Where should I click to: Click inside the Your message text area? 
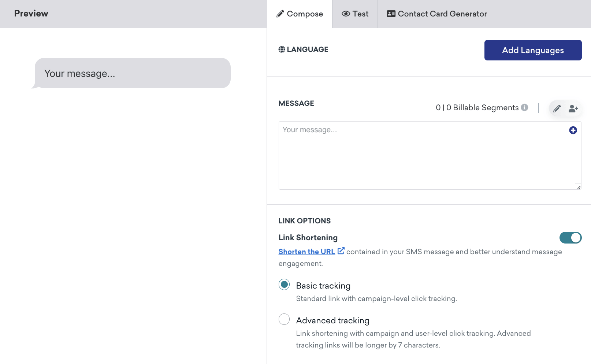[403, 154]
